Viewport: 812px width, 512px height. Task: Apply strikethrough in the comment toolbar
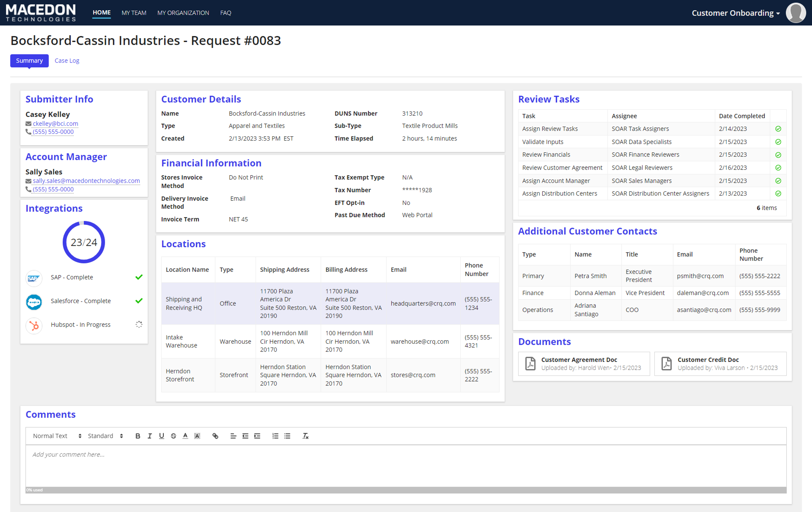click(173, 436)
